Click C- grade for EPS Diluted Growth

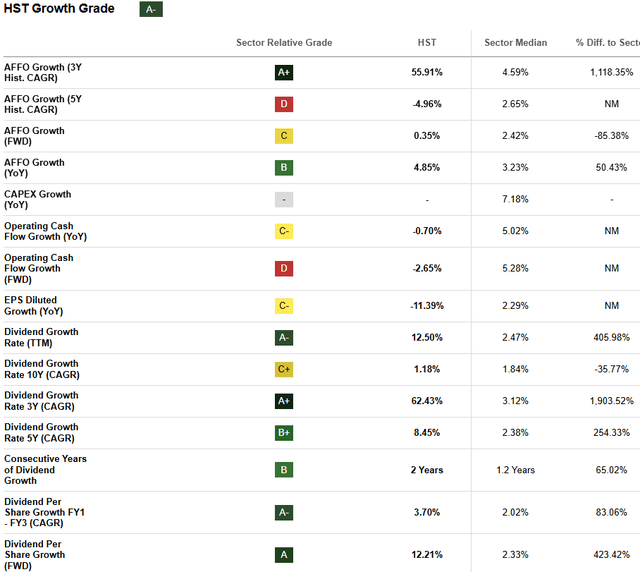284,306
